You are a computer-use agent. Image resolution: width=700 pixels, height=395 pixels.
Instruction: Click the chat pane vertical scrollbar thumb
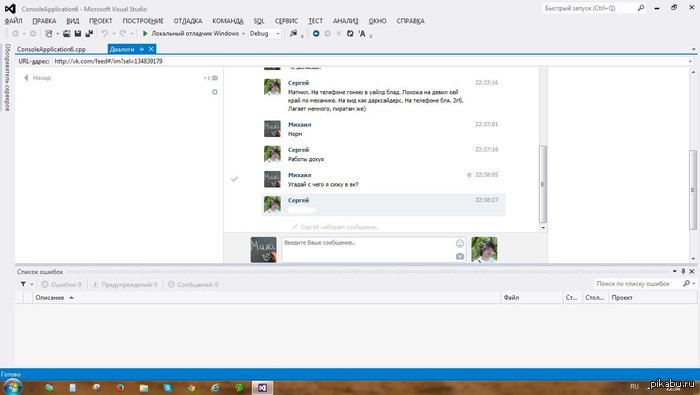click(x=543, y=184)
